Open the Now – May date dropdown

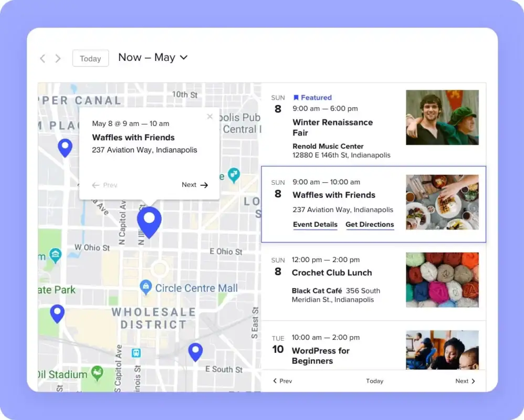pyautogui.click(x=153, y=57)
